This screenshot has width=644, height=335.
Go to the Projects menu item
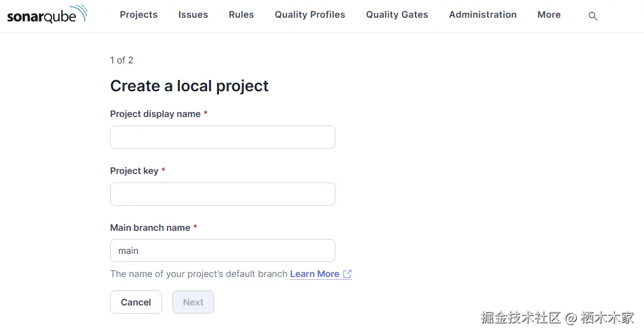[138, 14]
